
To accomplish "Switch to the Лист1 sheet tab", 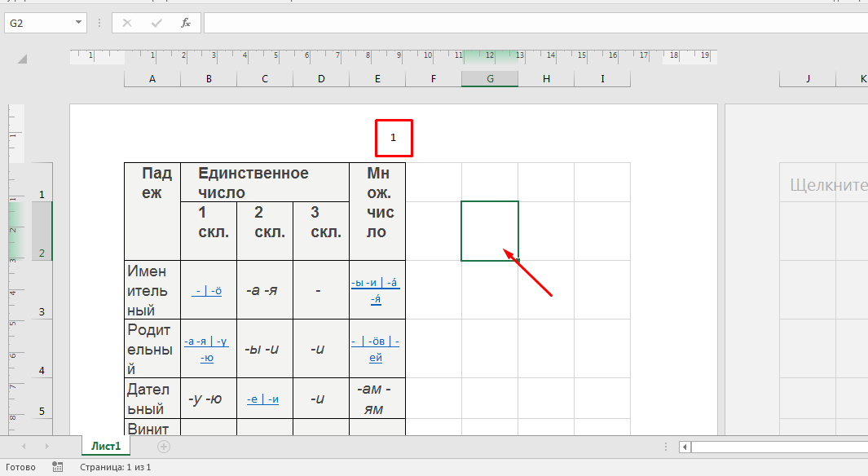I will [106, 446].
